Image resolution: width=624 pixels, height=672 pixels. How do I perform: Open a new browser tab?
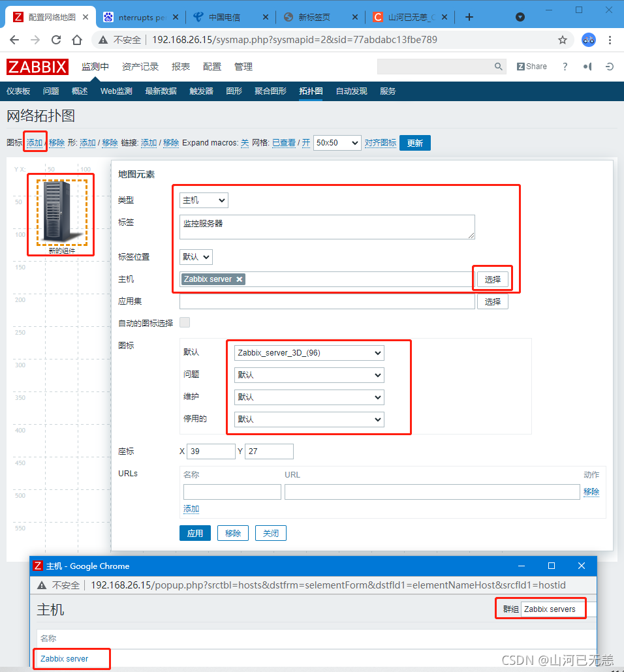pyautogui.click(x=469, y=17)
